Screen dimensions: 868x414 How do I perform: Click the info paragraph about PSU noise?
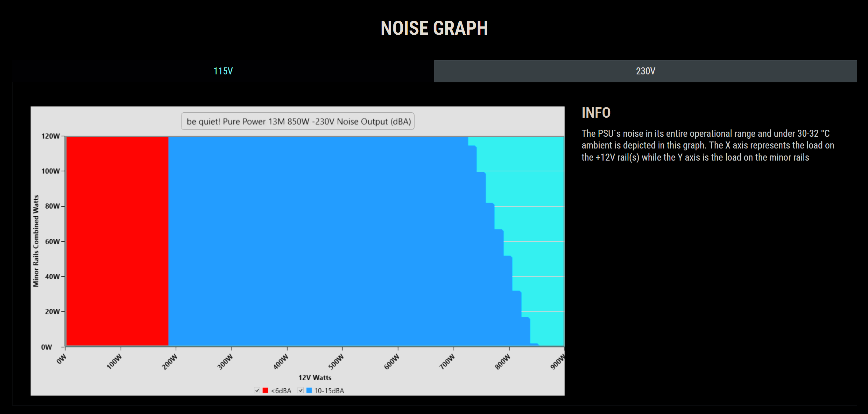[x=708, y=145]
